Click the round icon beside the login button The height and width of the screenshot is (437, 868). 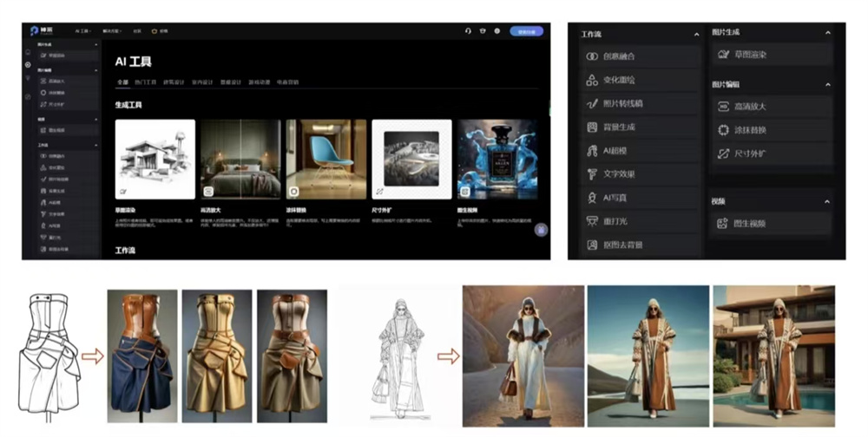[x=497, y=31]
